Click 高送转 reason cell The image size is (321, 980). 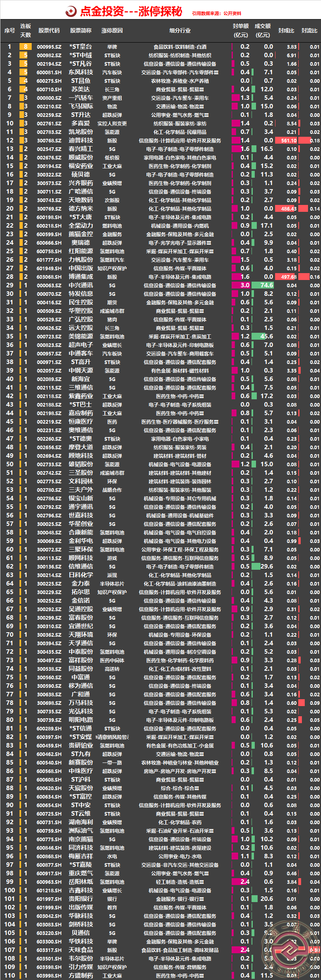(112, 669)
